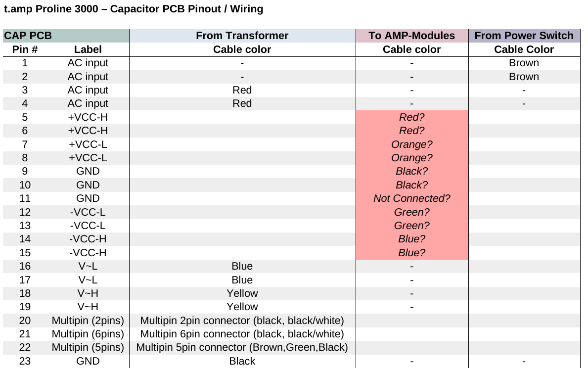Click the '+VCC-H' label for pin 5
The image size is (588, 373).
pyautogui.click(x=88, y=117)
